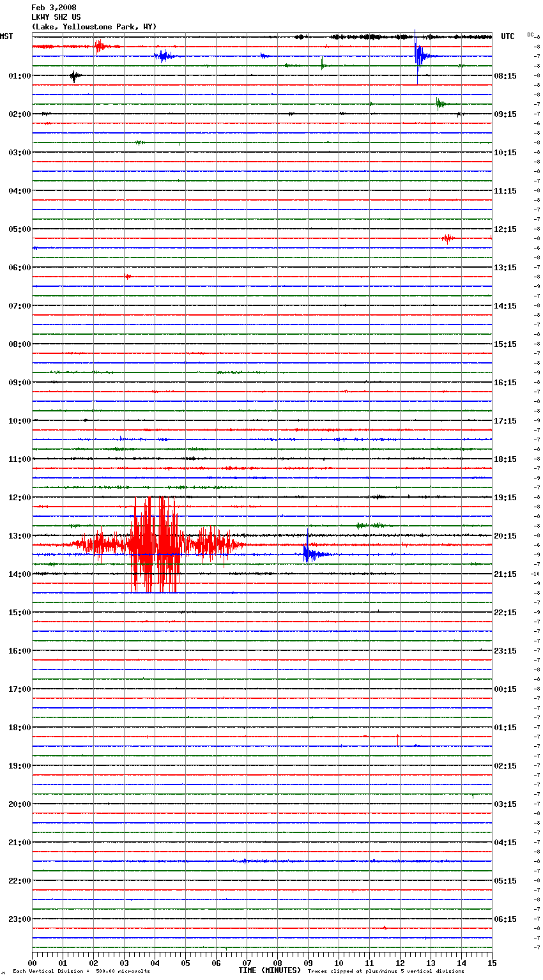This screenshot has width=543, height=980.
Task: Click the '12' minute tick label
Action: tap(400, 963)
